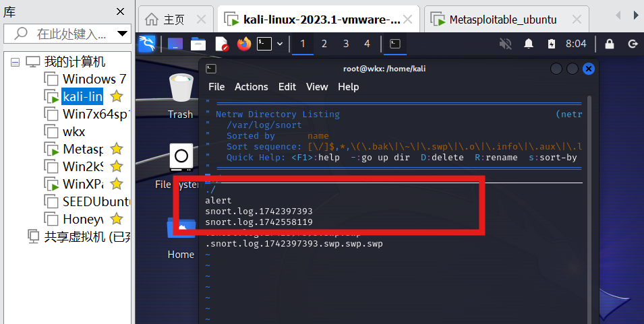Select kali-linux VM in library

click(82, 96)
